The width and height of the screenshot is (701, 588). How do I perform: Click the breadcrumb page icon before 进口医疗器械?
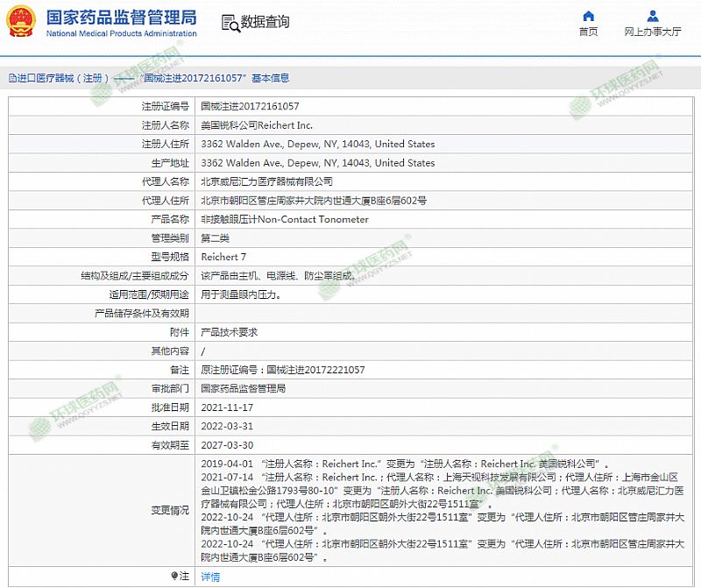(x=11, y=78)
